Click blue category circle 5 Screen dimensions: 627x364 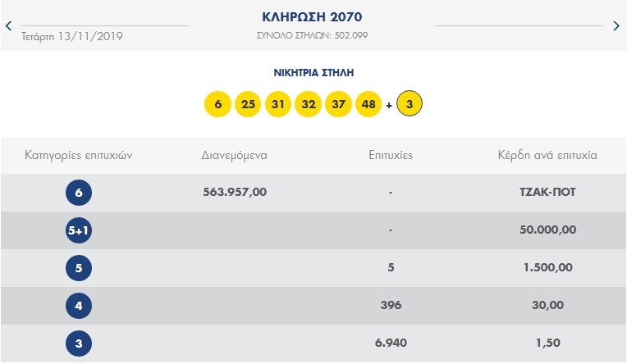(x=79, y=268)
